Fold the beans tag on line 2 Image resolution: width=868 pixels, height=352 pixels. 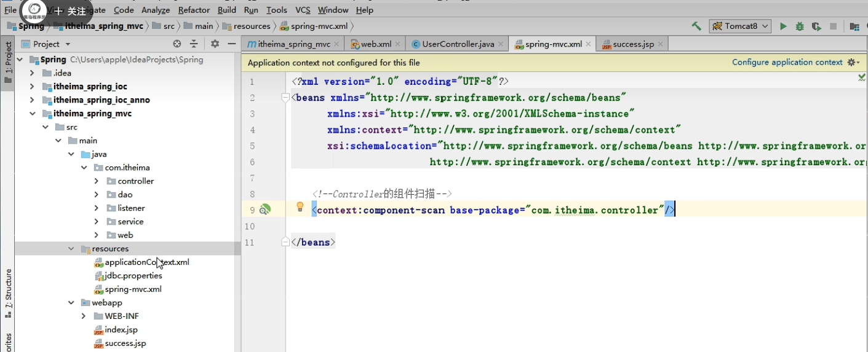tap(285, 98)
